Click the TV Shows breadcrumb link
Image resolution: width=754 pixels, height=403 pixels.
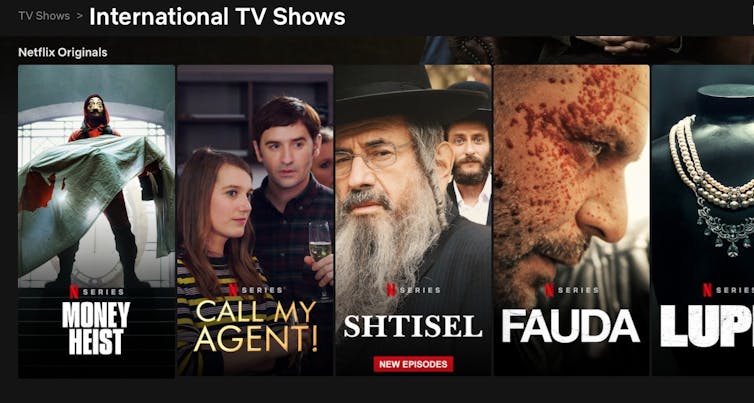coord(44,16)
